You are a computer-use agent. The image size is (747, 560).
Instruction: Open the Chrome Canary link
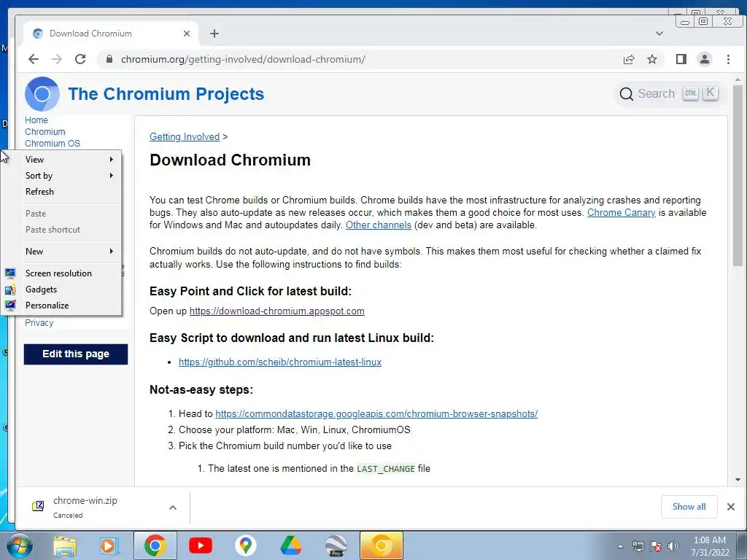(x=622, y=212)
